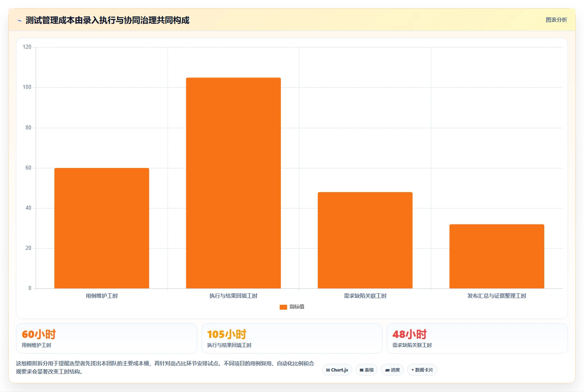Click the 发布汇总与证据整理工时 bar

pyautogui.click(x=497, y=256)
